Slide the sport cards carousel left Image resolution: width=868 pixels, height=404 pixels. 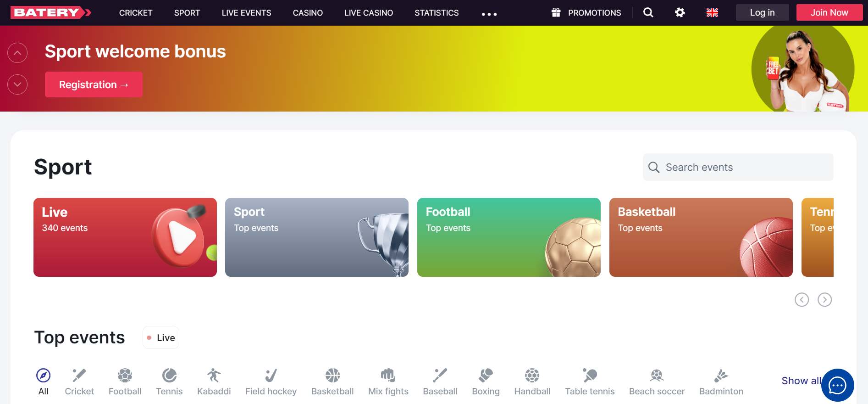click(802, 300)
